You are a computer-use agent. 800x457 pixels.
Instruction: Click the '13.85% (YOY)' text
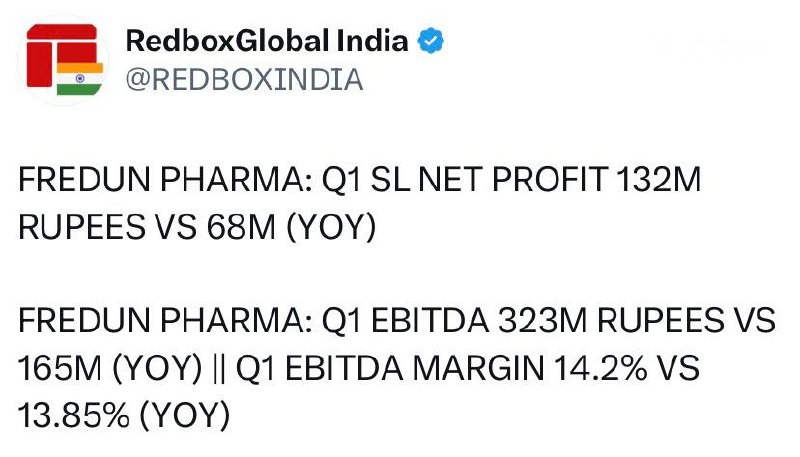[x=124, y=415]
